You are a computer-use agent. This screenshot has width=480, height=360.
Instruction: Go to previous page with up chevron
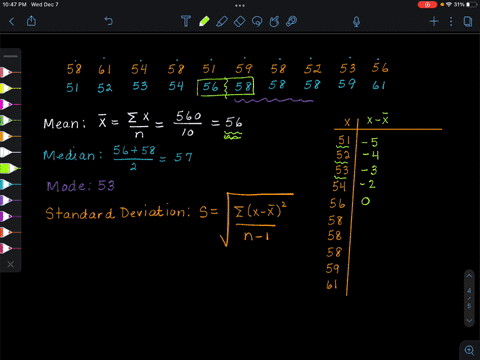pyautogui.click(x=469, y=276)
